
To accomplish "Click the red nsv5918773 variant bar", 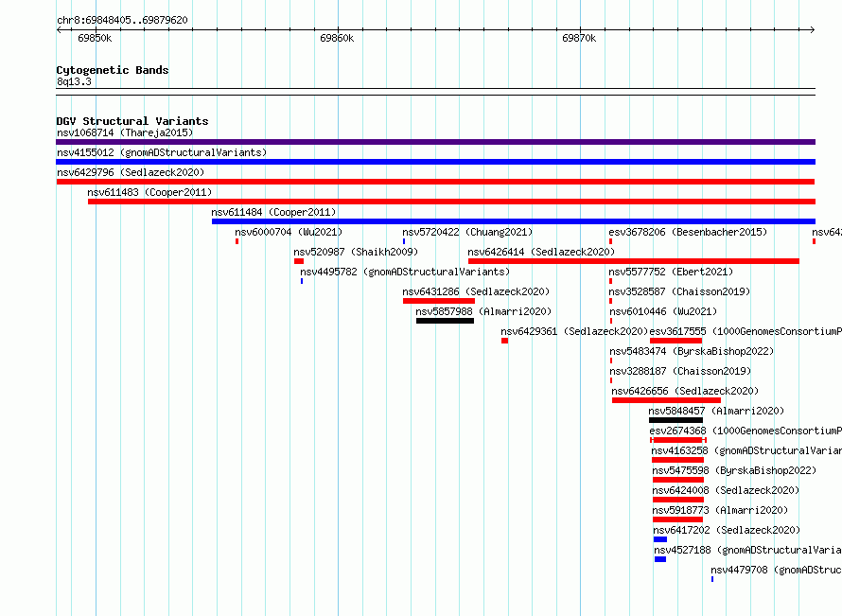I will click(677, 519).
